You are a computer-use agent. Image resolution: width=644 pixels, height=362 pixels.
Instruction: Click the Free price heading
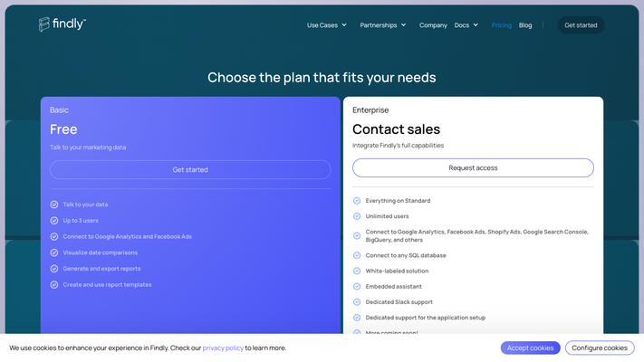pyautogui.click(x=63, y=129)
